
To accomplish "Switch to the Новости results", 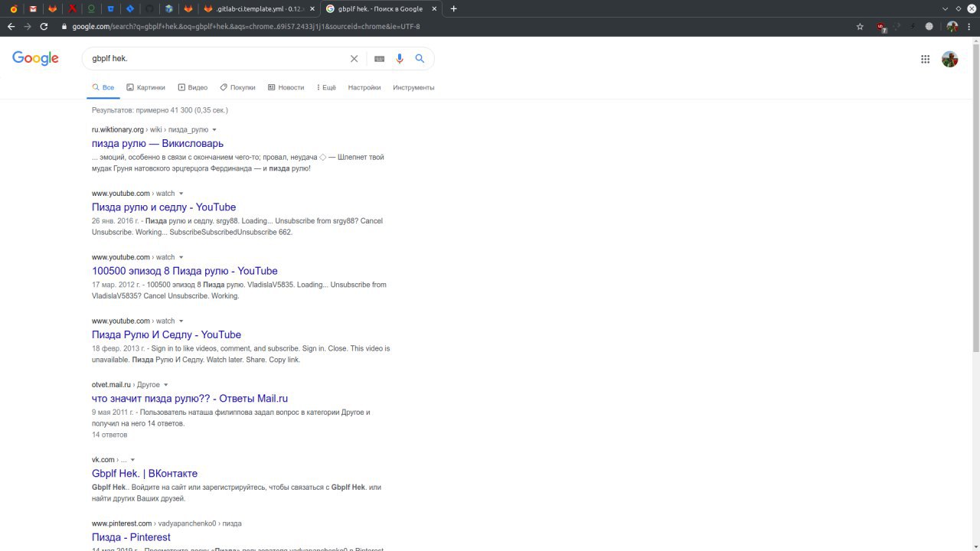I will click(286, 87).
